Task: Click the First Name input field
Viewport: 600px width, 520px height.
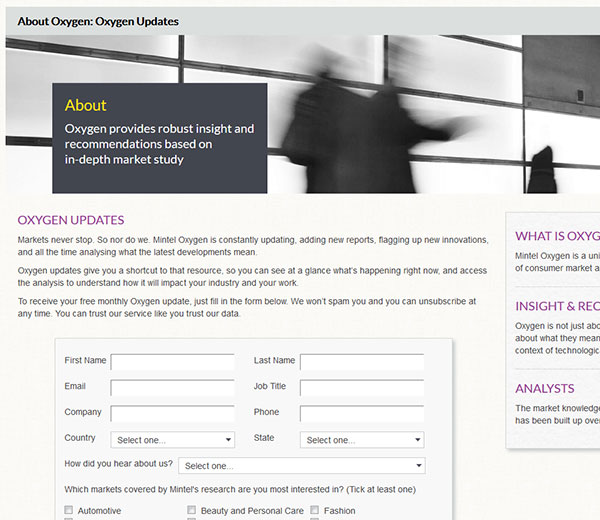Action: pos(173,362)
